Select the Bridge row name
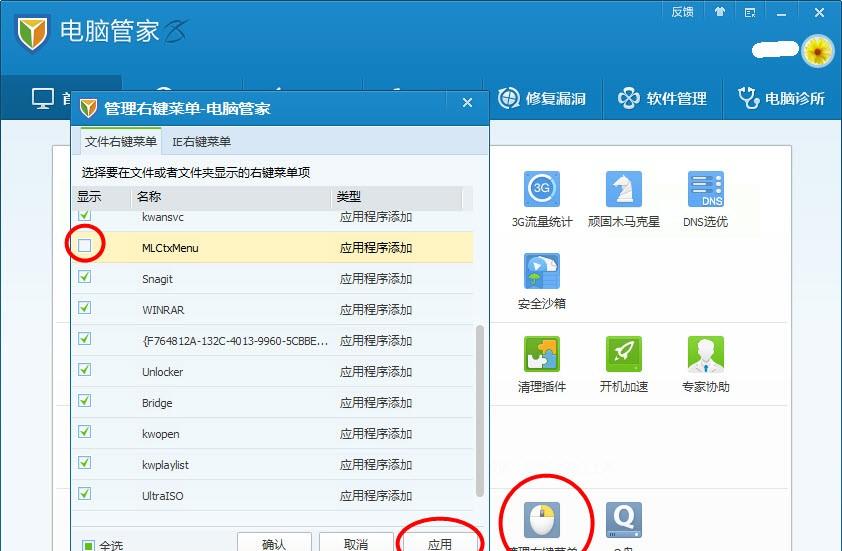 point(157,403)
